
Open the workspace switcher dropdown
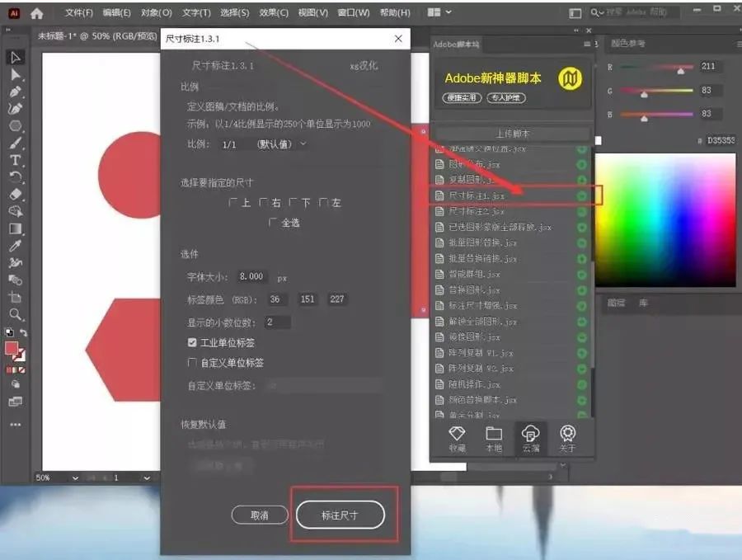click(x=439, y=13)
